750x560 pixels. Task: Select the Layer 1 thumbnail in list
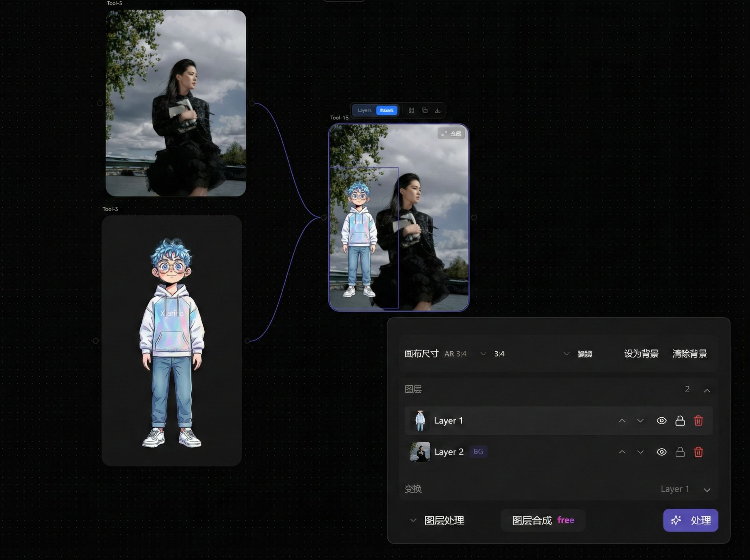420,420
